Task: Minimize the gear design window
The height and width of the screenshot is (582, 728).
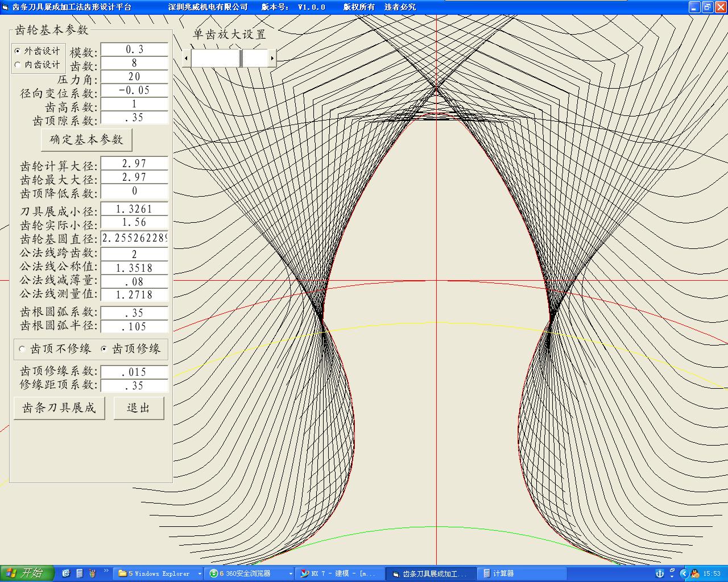Action: (694, 7)
